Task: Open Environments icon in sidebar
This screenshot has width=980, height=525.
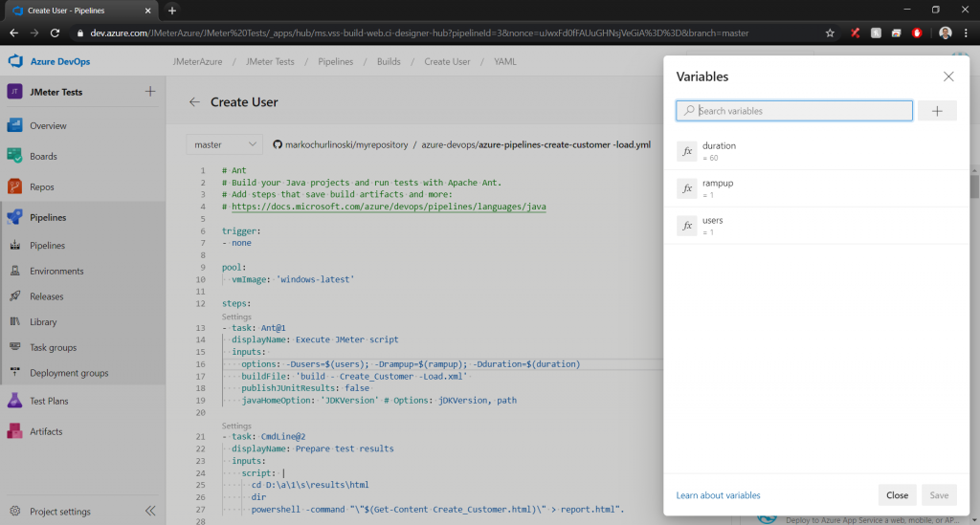Action: tap(15, 271)
